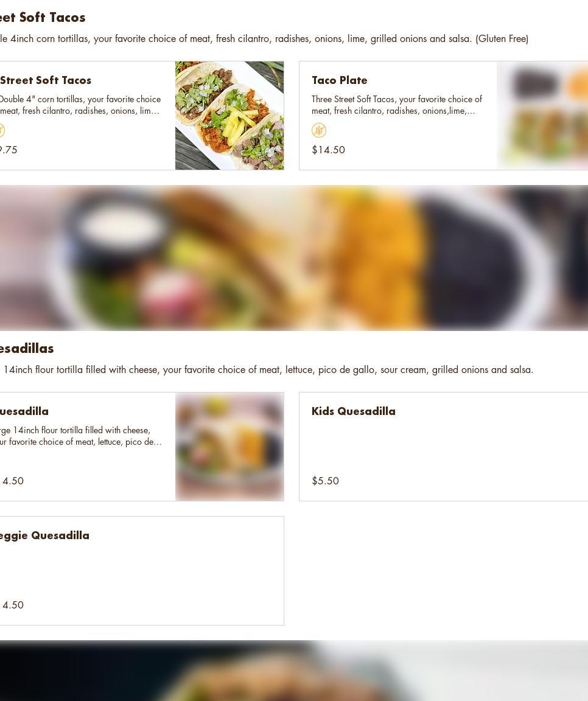This screenshot has width=588, height=701.
Task: Click the Quesadillas section heading
Action: point(27,348)
